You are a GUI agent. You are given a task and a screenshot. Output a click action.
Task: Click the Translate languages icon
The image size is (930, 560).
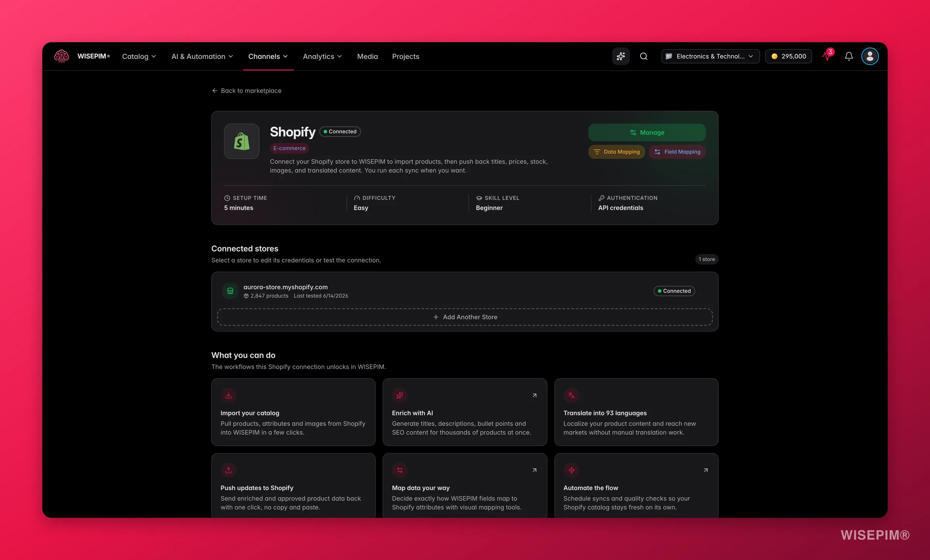[x=572, y=395]
